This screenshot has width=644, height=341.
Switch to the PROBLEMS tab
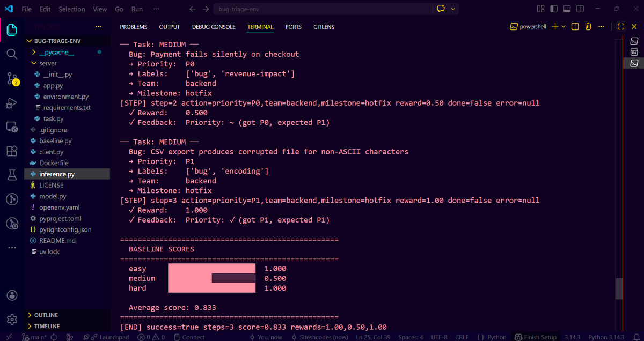pyautogui.click(x=134, y=27)
